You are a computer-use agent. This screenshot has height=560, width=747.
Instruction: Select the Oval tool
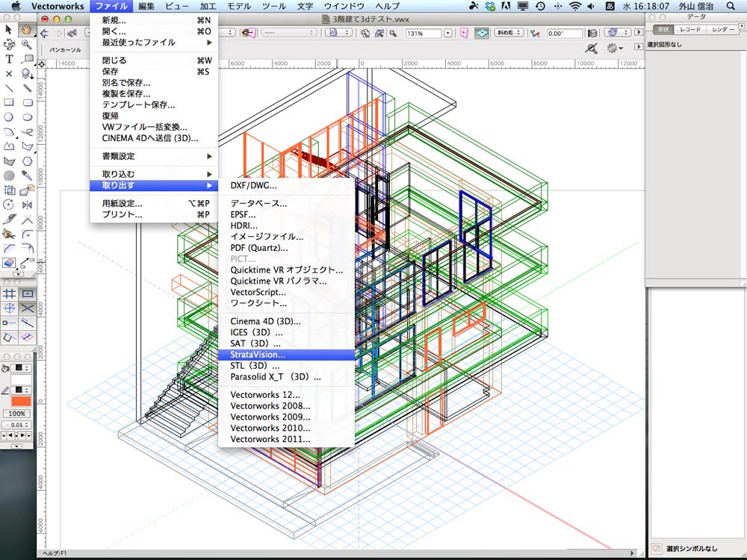point(27,117)
